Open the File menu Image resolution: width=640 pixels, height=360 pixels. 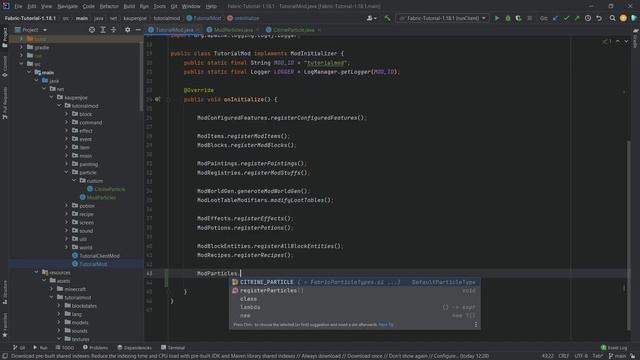[18, 7]
